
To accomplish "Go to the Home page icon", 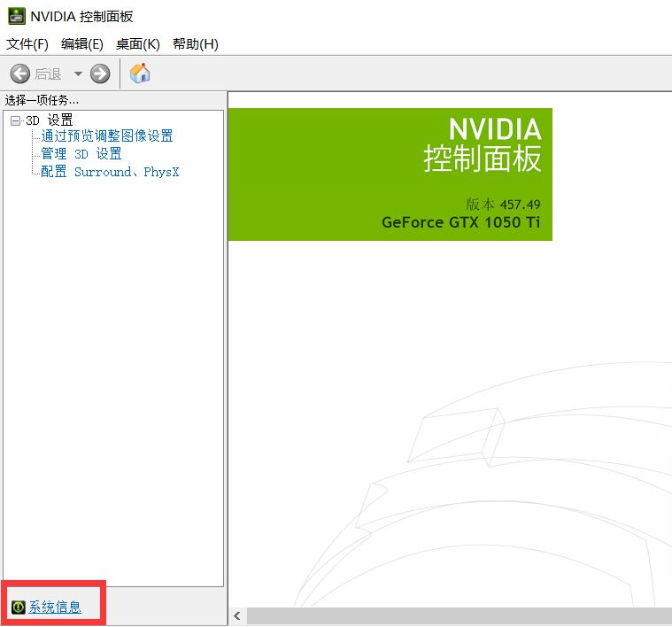I will (140, 73).
